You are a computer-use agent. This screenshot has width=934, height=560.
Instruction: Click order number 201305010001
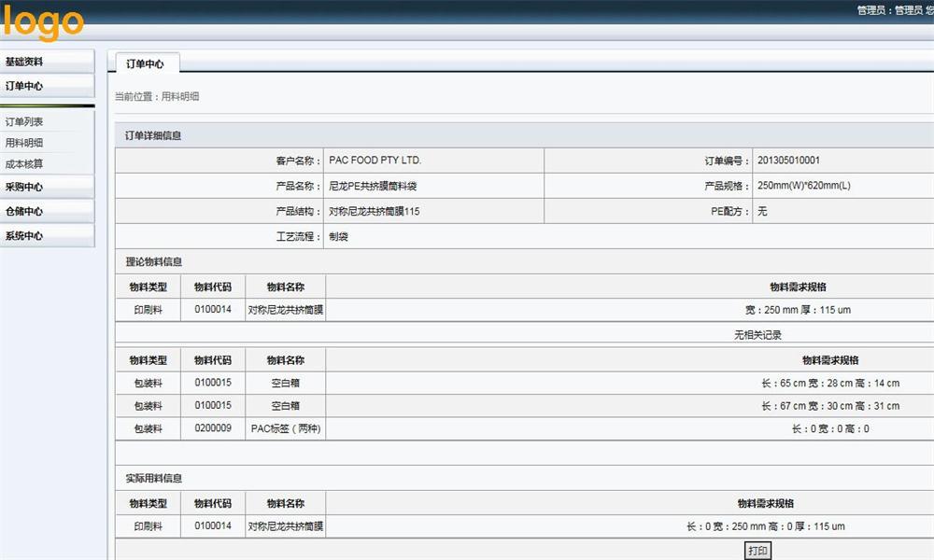point(788,161)
